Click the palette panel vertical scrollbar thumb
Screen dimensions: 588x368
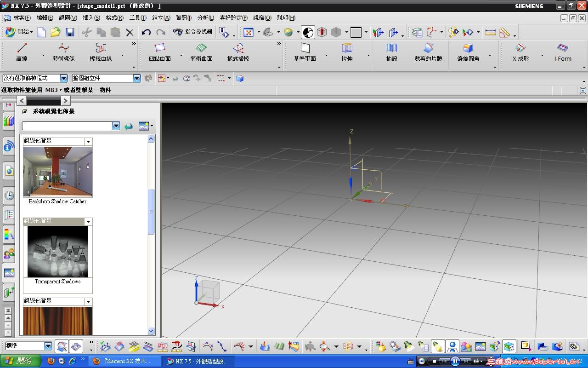(151, 212)
